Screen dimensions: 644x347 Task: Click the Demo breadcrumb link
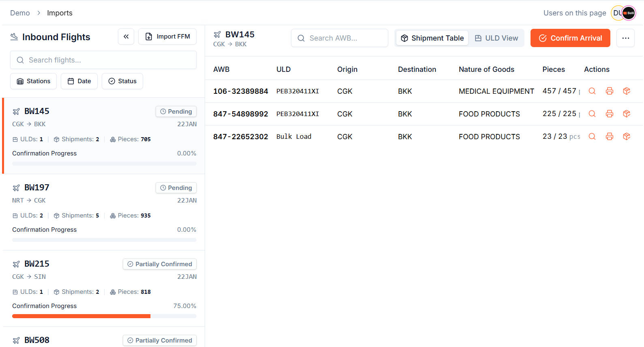pyautogui.click(x=20, y=13)
